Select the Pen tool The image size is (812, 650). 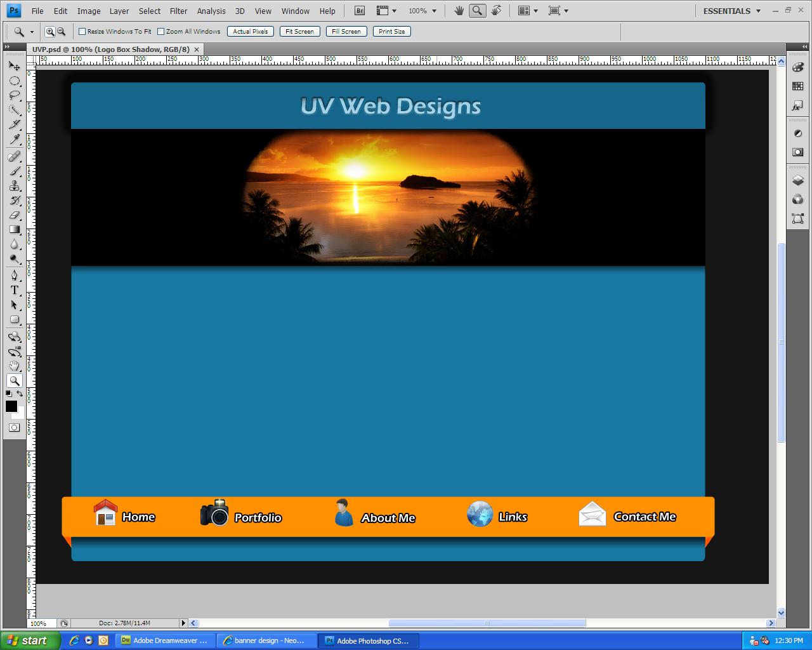[x=14, y=275]
